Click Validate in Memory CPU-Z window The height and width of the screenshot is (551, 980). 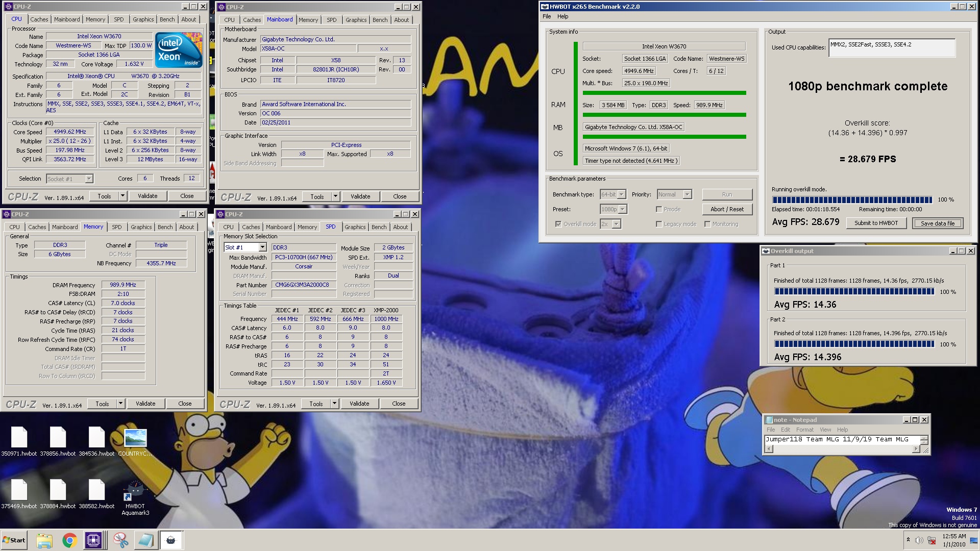tap(145, 404)
